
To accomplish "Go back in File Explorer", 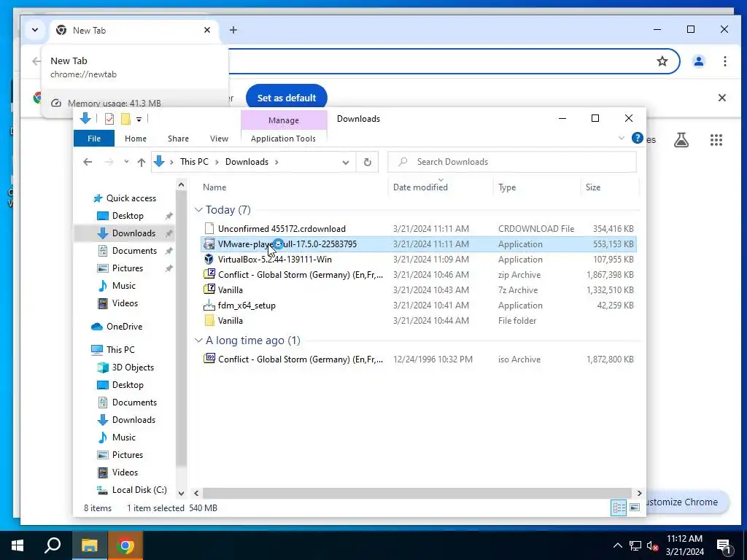I will [x=88, y=162].
